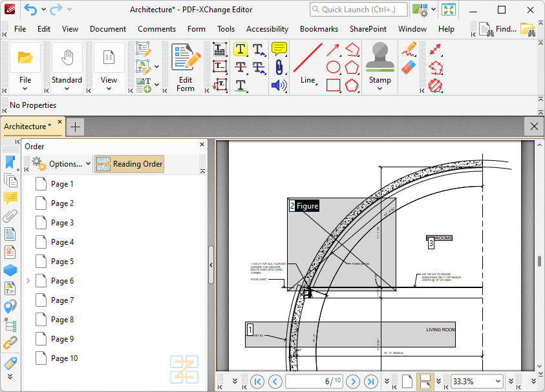Go to the first page
The width and height of the screenshot is (545, 392).
(257, 382)
